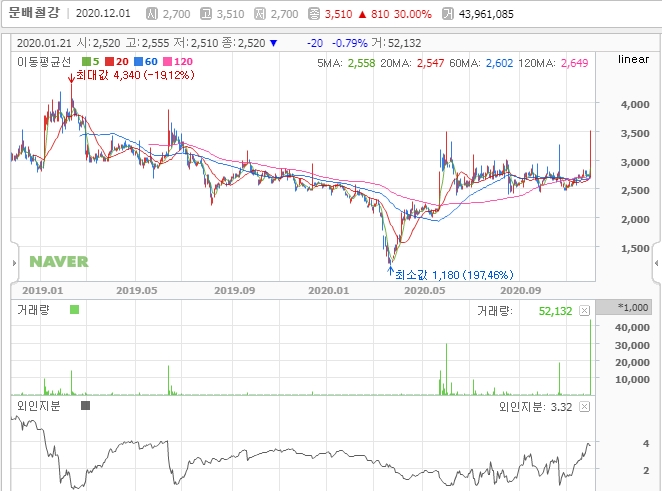Image resolution: width=662 pixels, height=491 pixels.
Task: Click the high price icon (고)
Action: pos(206,14)
